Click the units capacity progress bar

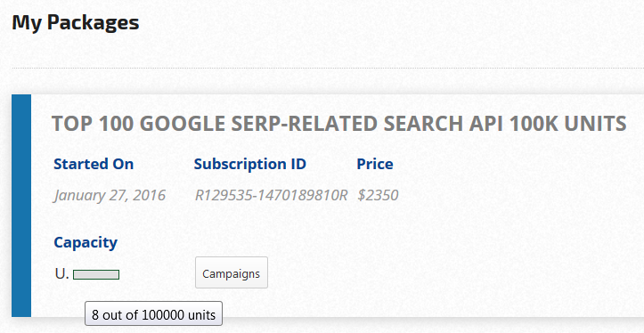point(96,275)
